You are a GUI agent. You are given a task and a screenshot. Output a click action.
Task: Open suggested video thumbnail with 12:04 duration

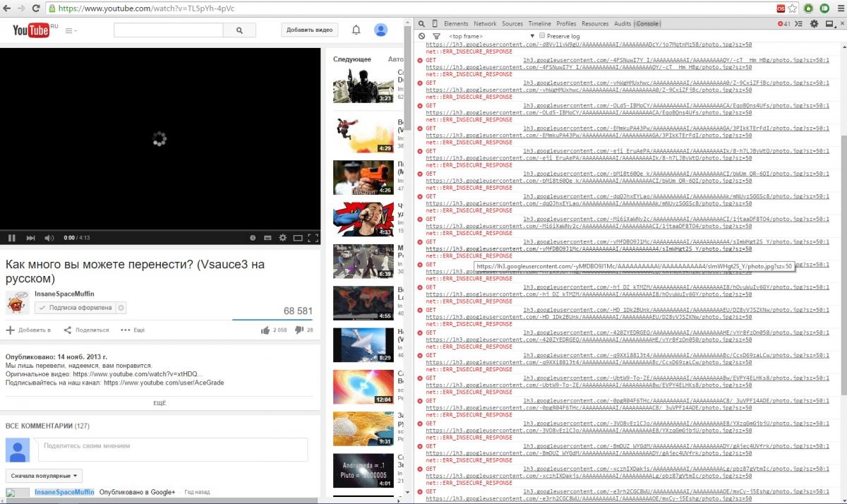pyautogui.click(x=363, y=387)
